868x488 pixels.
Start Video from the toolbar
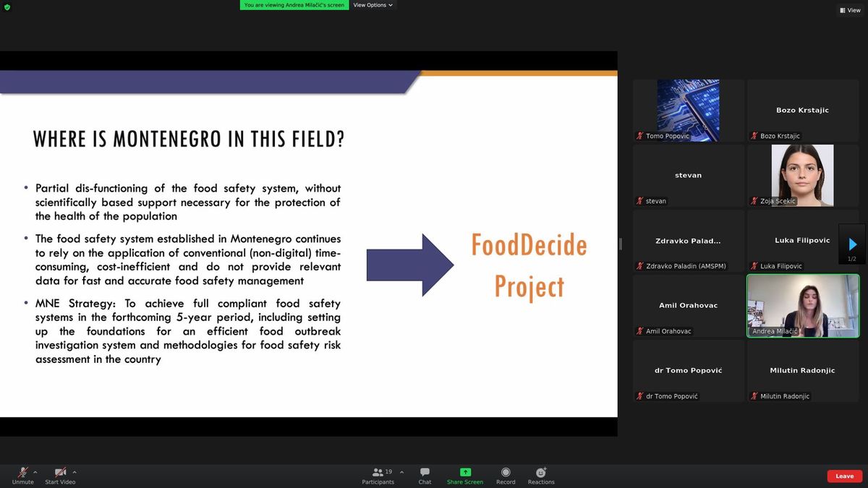pos(60,475)
